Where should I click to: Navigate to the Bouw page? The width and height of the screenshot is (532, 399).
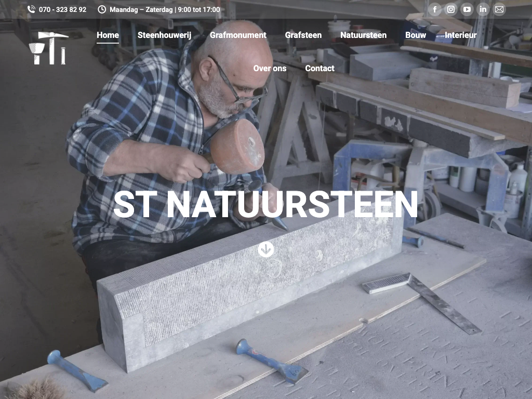click(416, 35)
